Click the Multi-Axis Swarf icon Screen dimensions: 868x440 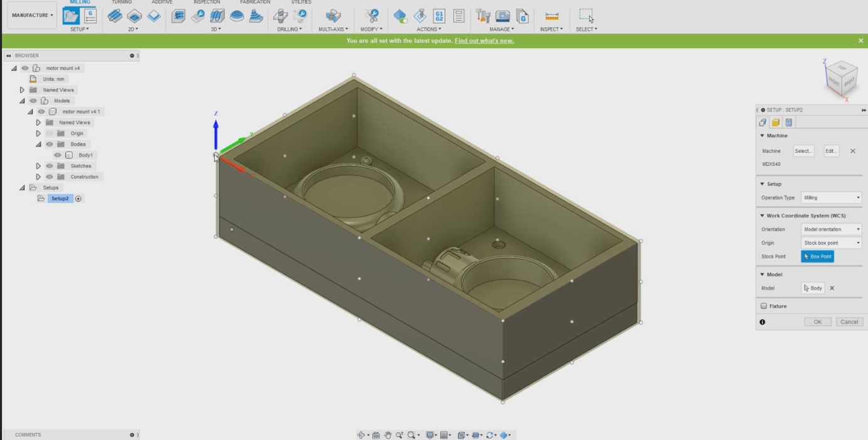pos(334,16)
